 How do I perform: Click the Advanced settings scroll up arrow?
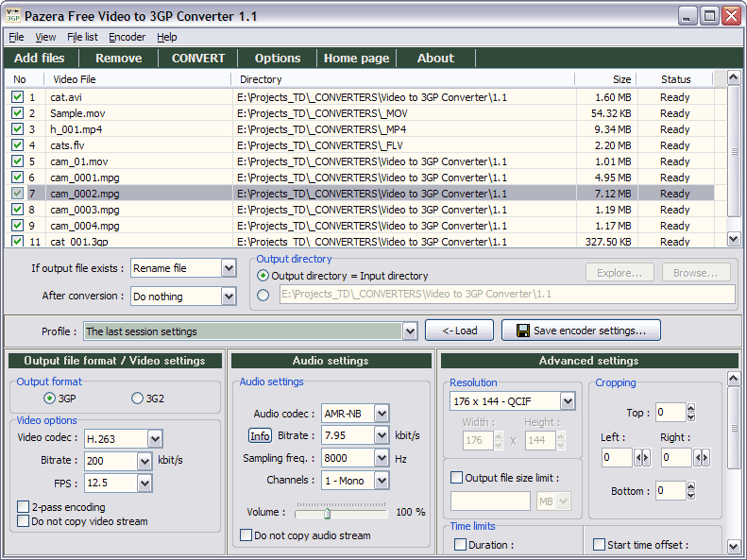point(734,379)
